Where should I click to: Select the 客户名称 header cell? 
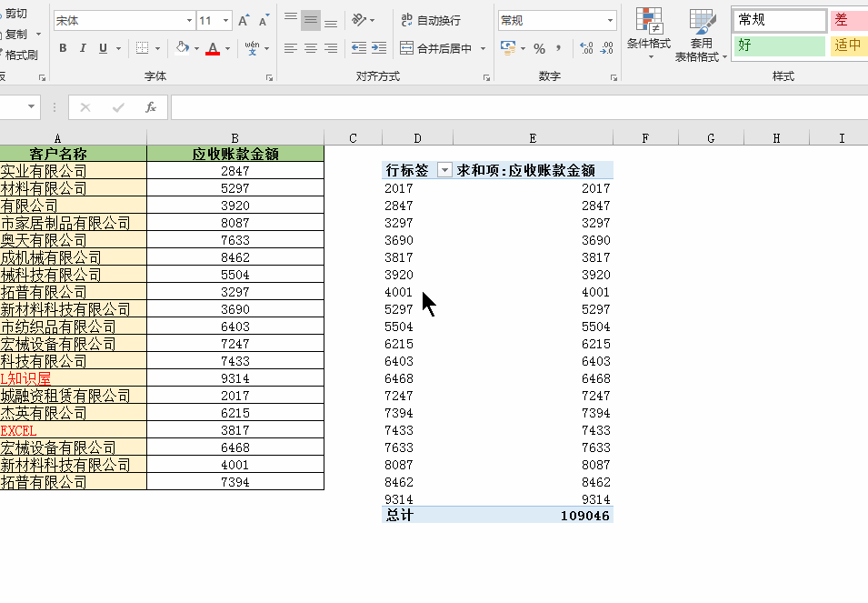73,154
